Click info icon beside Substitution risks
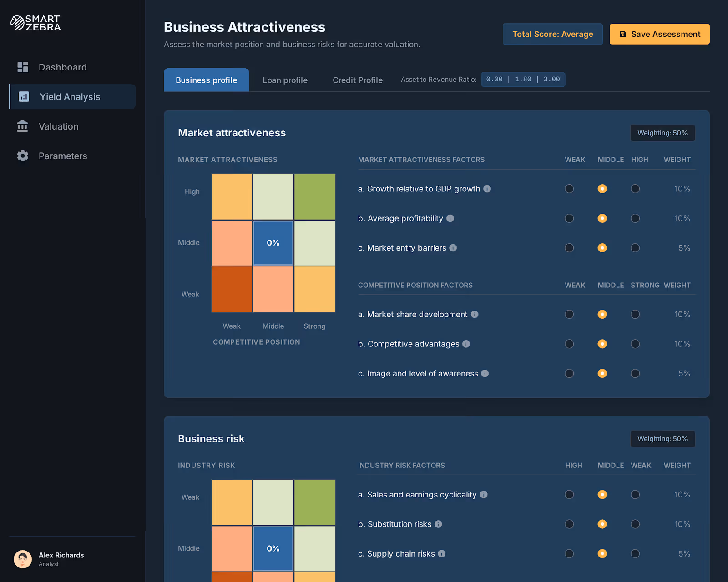728x582 pixels. coord(438,524)
